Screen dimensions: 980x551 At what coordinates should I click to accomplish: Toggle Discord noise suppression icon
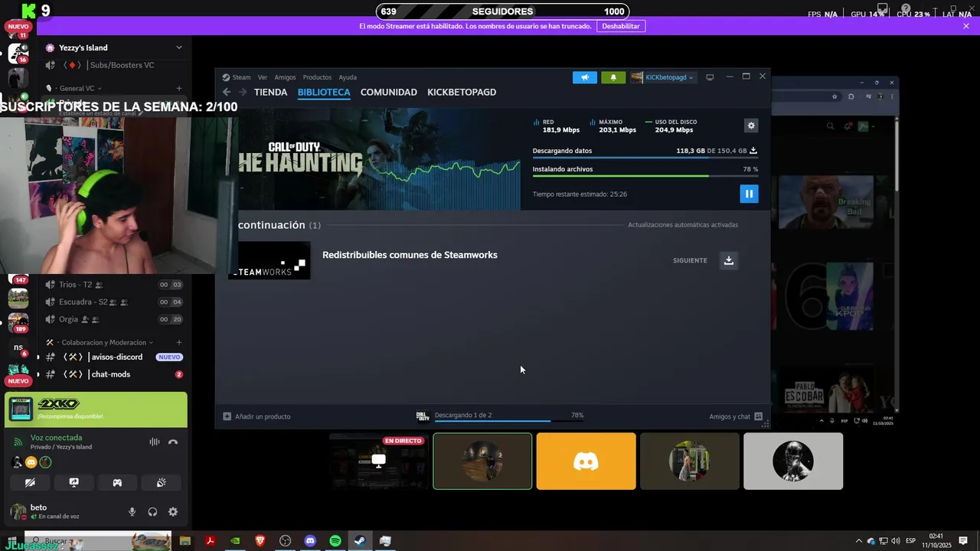(x=155, y=442)
